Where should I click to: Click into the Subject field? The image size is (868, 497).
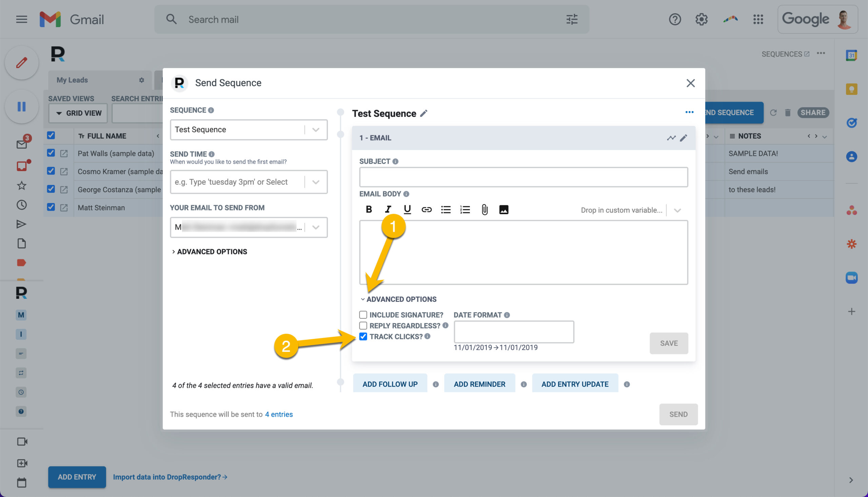point(523,177)
